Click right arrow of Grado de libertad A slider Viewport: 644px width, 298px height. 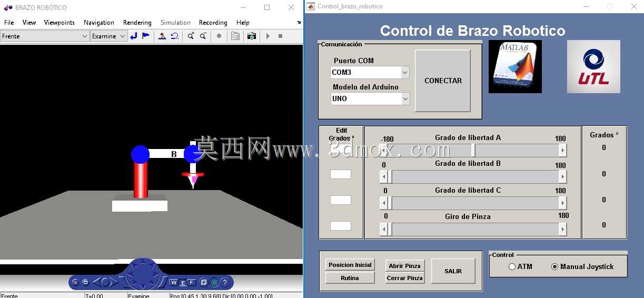click(x=562, y=151)
